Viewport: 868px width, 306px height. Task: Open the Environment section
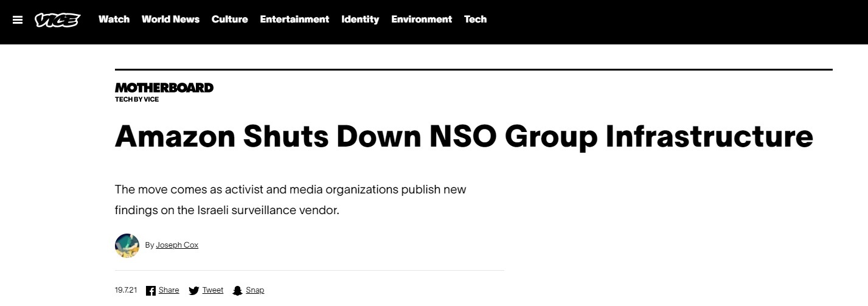coord(422,19)
